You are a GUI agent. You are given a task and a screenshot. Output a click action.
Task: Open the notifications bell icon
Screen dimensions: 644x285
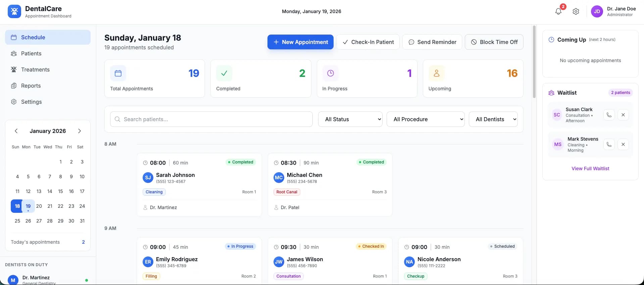coord(558,11)
